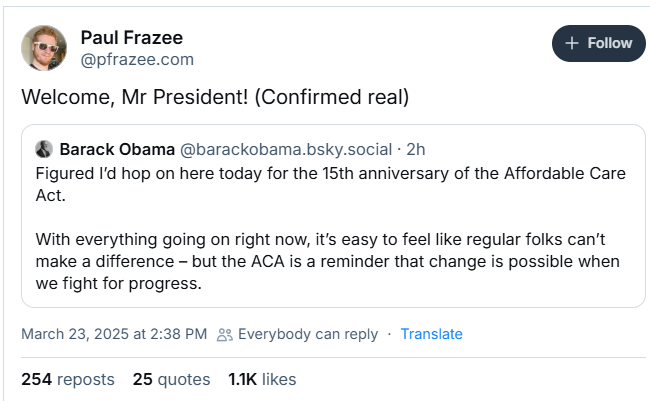Open Barack Obama's name in quoted post

click(x=117, y=149)
